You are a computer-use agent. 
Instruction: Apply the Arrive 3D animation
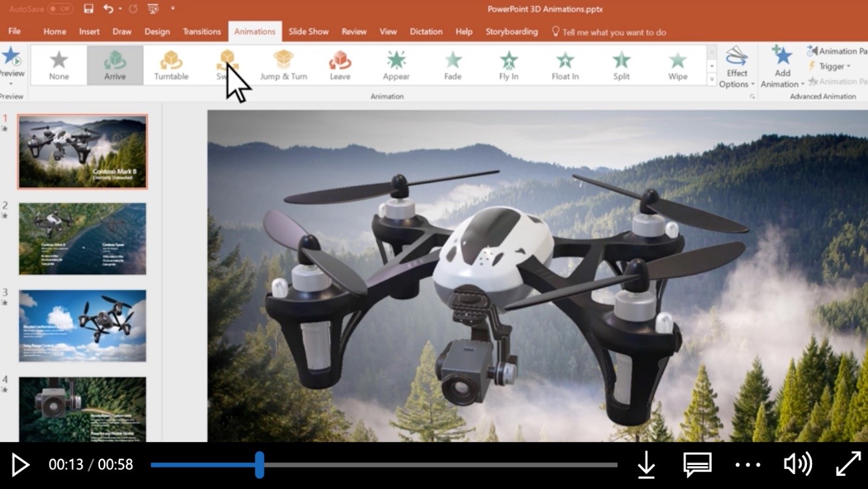[115, 65]
